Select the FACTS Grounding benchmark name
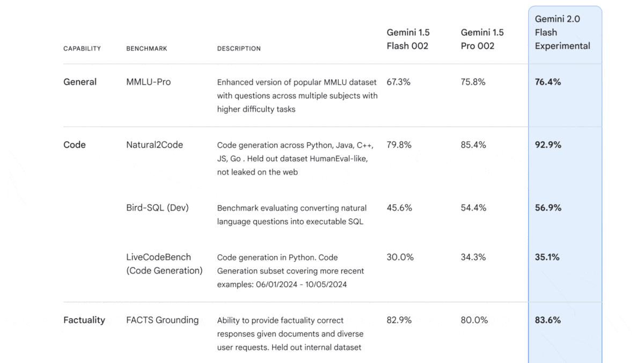Screen dimensions: 644x363 162,320
